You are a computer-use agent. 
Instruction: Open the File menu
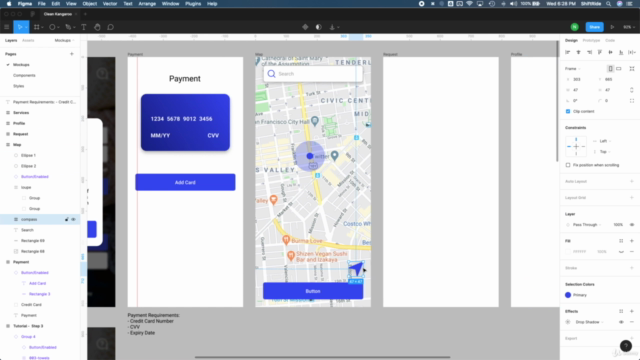[42, 4]
